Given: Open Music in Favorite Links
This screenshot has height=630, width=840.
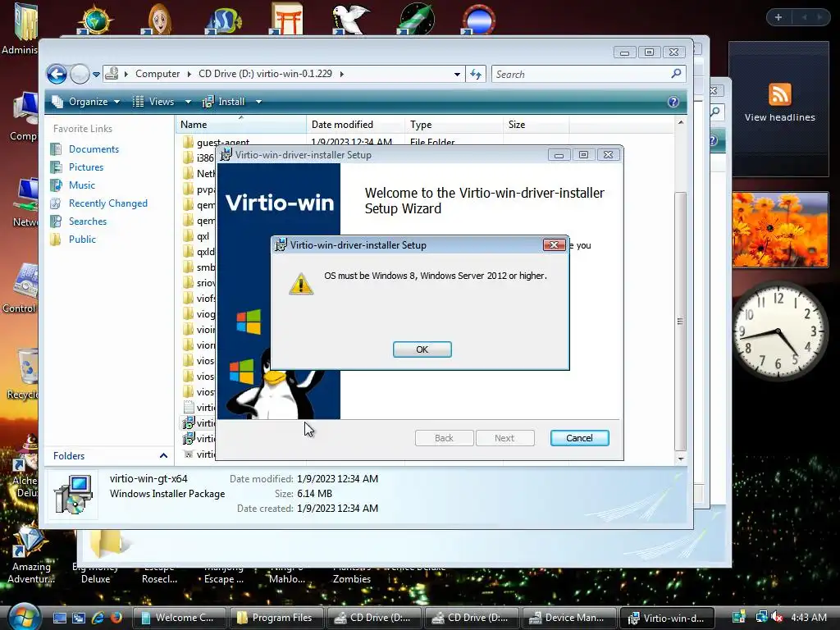Looking at the screenshot, I should click(x=82, y=185).
